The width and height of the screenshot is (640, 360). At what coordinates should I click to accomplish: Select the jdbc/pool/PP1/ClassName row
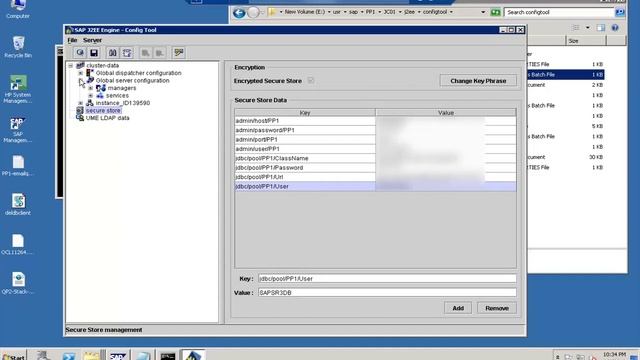click(x=376, y=158)
